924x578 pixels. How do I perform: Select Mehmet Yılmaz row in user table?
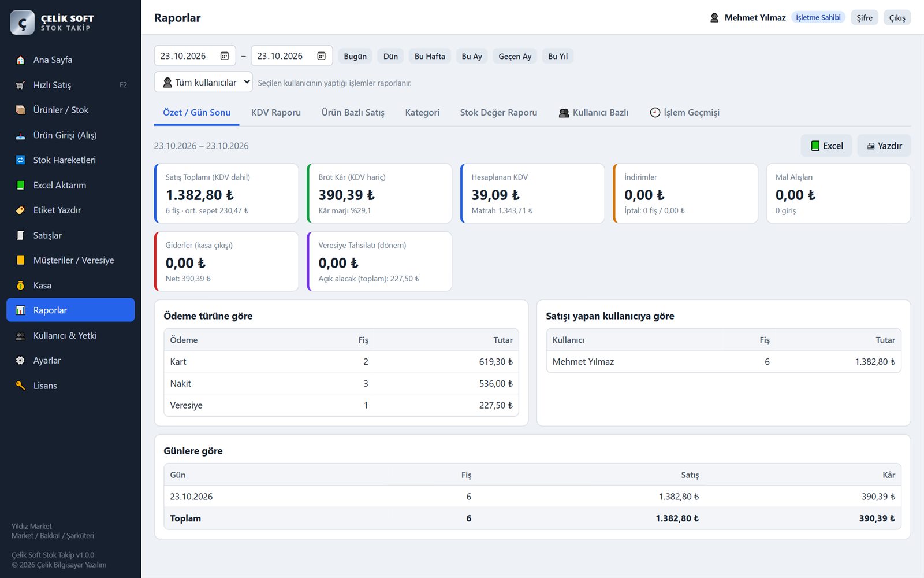[724, 362]
